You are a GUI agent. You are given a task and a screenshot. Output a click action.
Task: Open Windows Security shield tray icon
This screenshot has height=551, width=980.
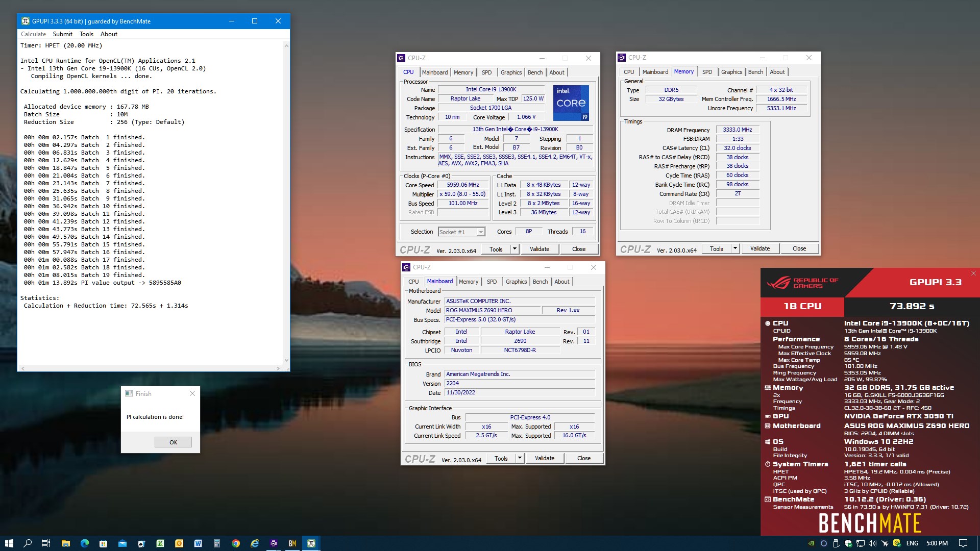(x=848, y=543)
